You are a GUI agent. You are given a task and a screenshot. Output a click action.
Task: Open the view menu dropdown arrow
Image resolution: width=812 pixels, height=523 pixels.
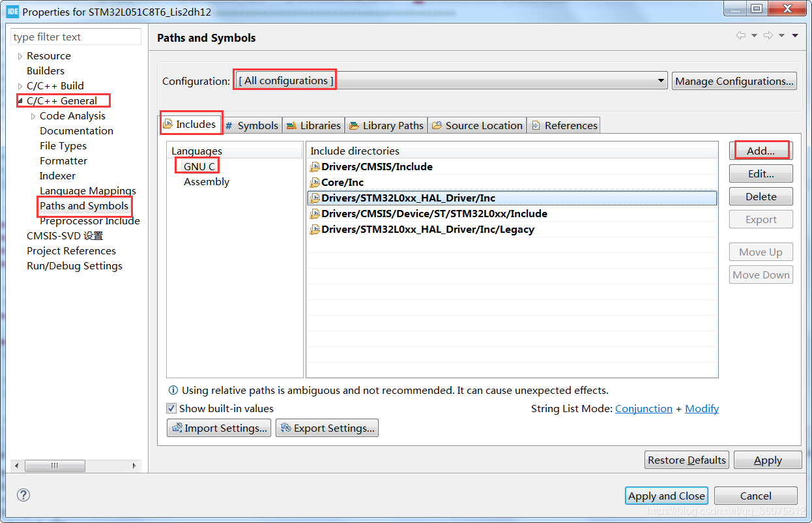tap(795, 36)
